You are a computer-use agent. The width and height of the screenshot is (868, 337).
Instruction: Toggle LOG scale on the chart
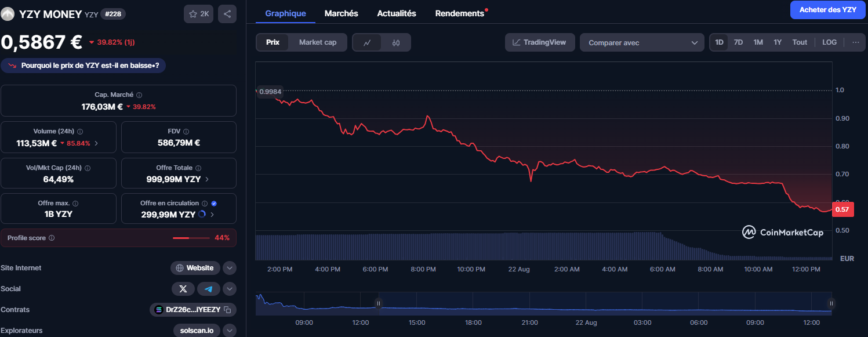pyautogui.click(x=829, y=42)
